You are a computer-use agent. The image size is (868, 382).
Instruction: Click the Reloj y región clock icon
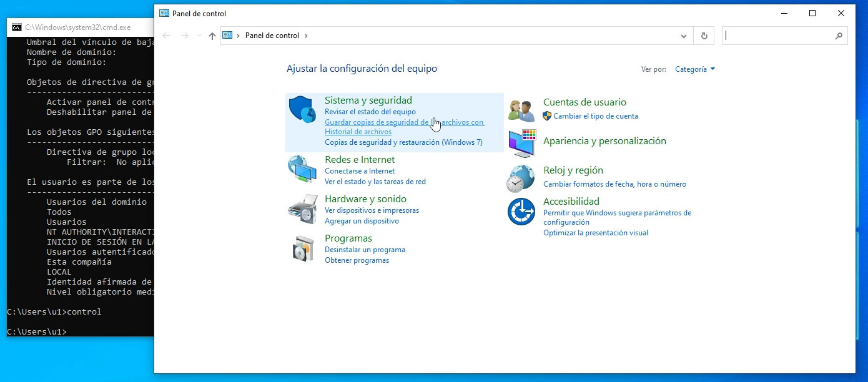[521, 179]
